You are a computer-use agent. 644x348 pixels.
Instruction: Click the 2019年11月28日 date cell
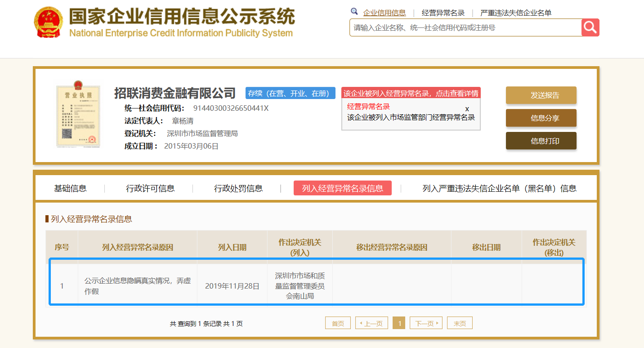click(x=232, y=286)
